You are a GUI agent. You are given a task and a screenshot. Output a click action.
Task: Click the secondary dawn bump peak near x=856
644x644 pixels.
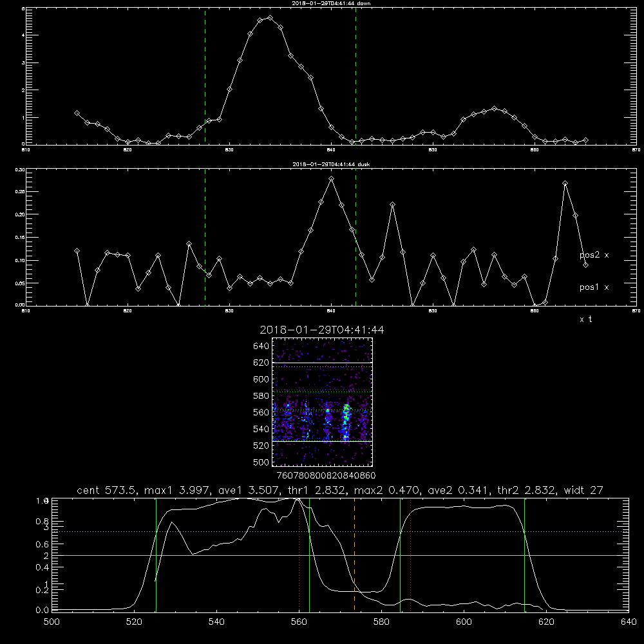(494, 109)
